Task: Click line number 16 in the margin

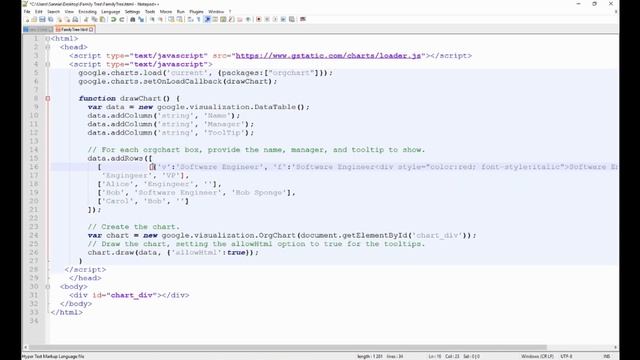Action: point(33,167)
